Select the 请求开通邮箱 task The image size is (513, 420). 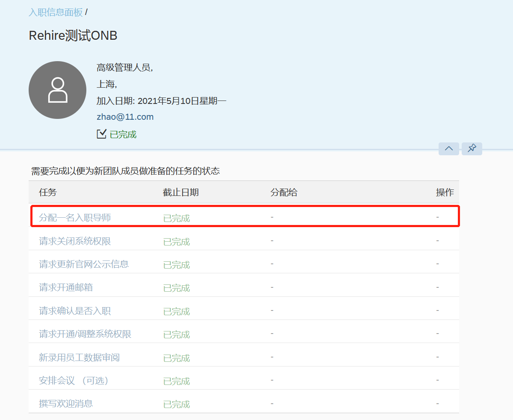point(66,287)
